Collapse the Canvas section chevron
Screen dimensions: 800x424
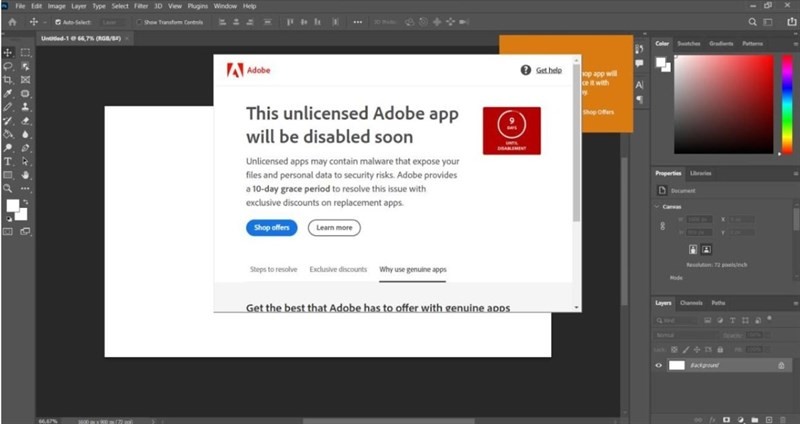[657, 207]
